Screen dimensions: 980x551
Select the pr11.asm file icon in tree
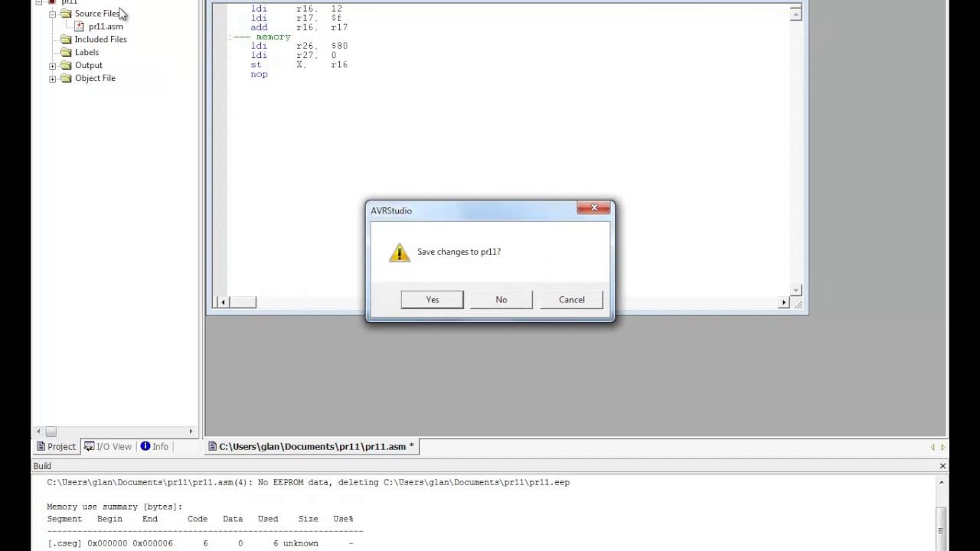[x=79, y=27]
